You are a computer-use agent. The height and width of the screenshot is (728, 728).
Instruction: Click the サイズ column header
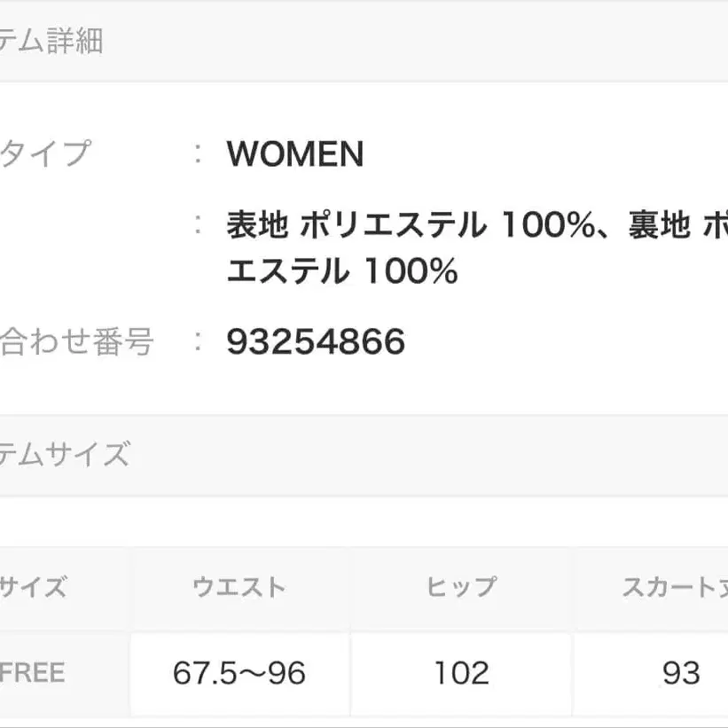[x=33, y=587]
